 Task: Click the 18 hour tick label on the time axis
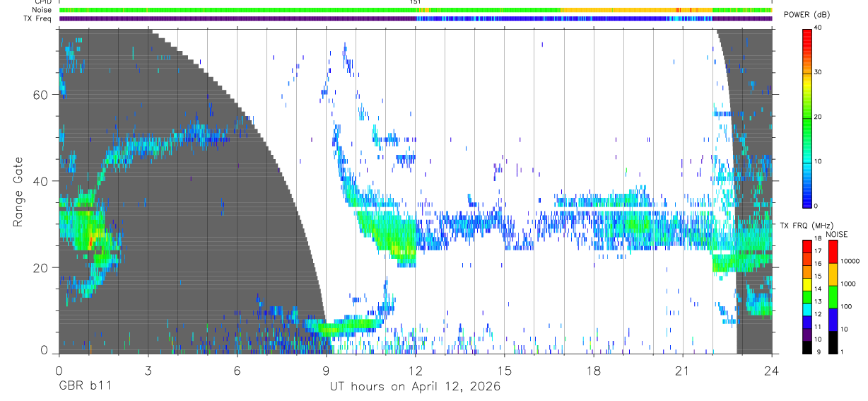point(594,371)
